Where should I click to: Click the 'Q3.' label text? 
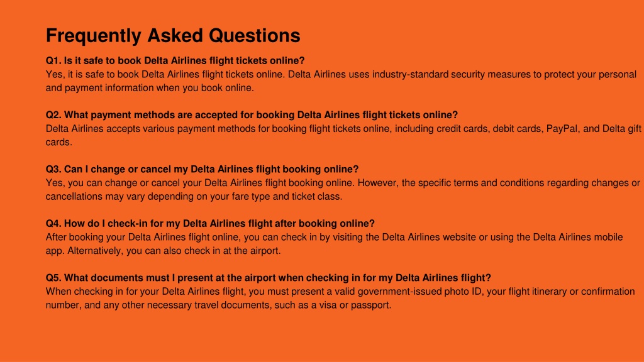click(53, 169)
